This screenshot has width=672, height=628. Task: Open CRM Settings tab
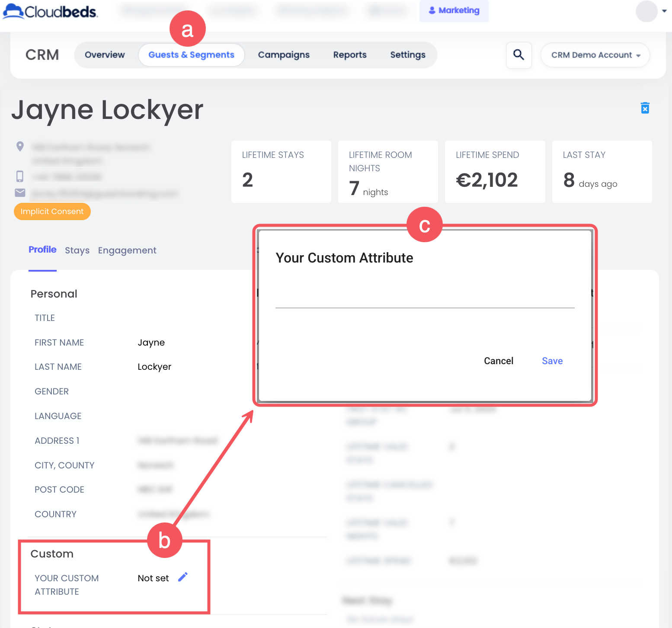(407, 55)
